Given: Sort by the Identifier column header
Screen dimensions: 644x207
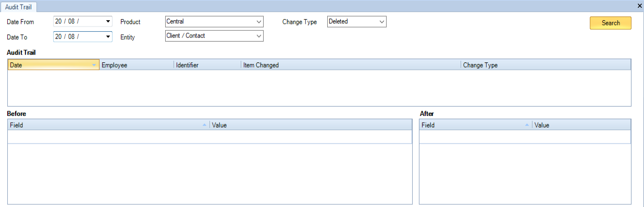Looking at the screenshot, I should click(x=207, y=65).
